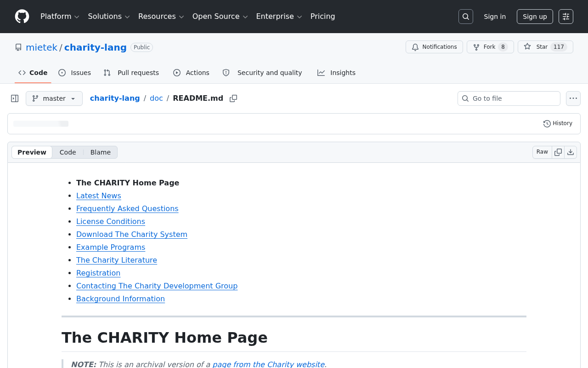This screenshot has width=588, height=368.
Task: Open the more file actions ellipsis menu
Action: click(x=573, y=98)
